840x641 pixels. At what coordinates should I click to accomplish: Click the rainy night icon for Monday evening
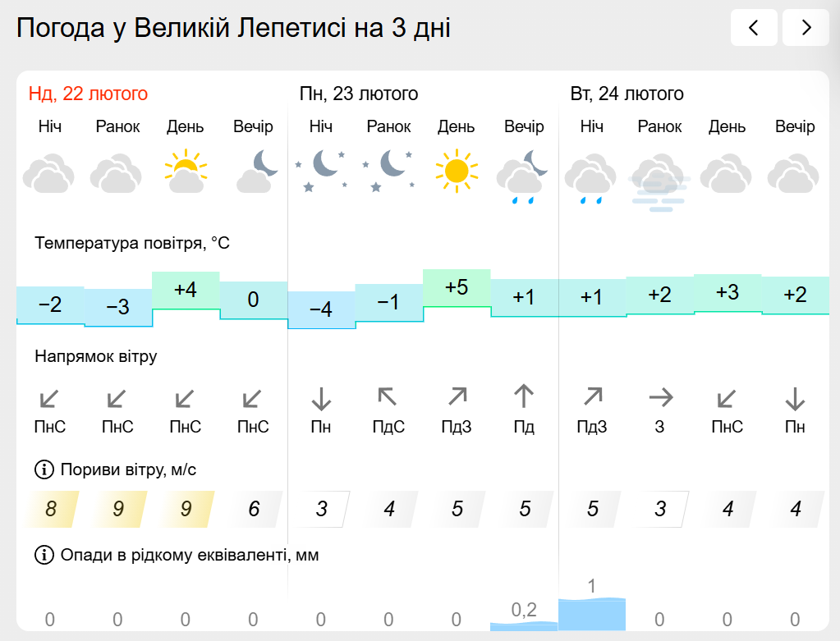[524, 176]
